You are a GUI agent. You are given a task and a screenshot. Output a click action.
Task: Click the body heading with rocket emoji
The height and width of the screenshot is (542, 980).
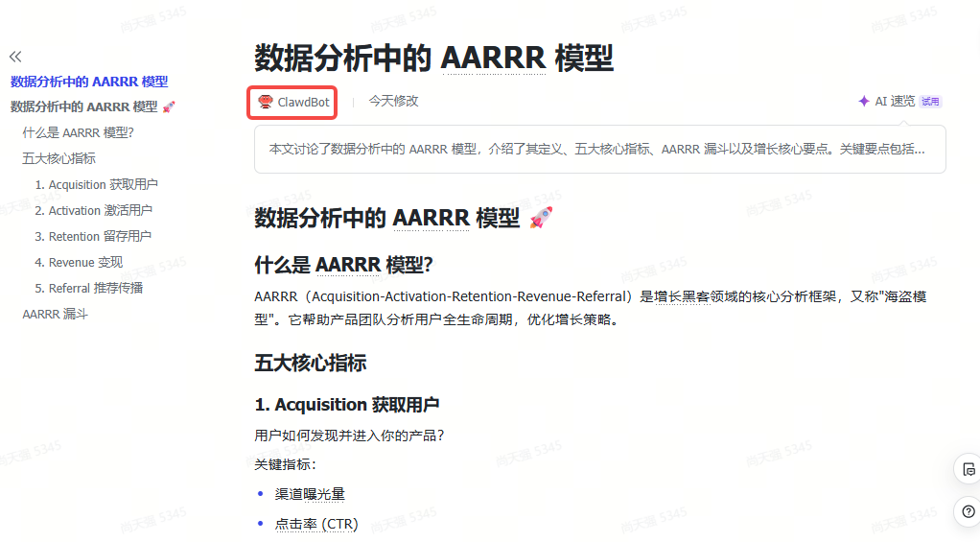pyautogui.click(x=403, y=218)
